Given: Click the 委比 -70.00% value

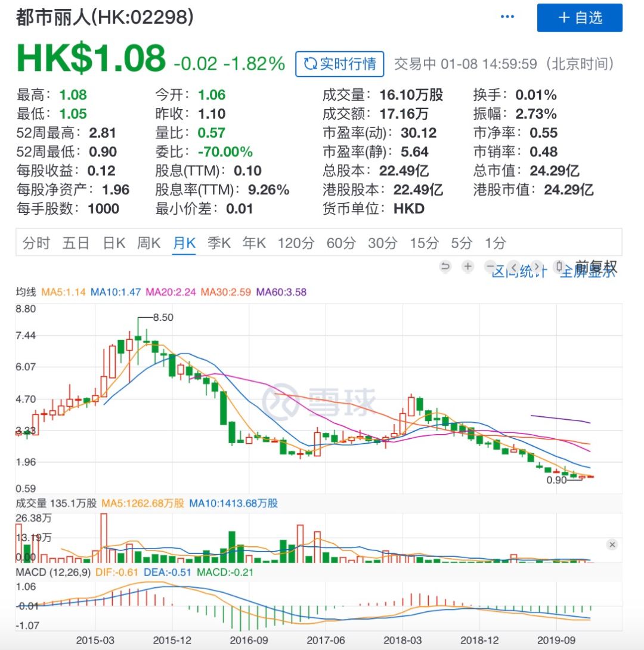Looking at the screenshot, I should 225,151.
